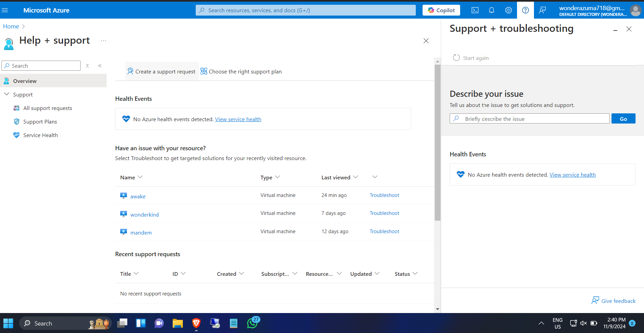The image size is (644, 333).
Task: Click the scroll down arrow of main pane
Action: pyautogui.click(x=437, y=309)
